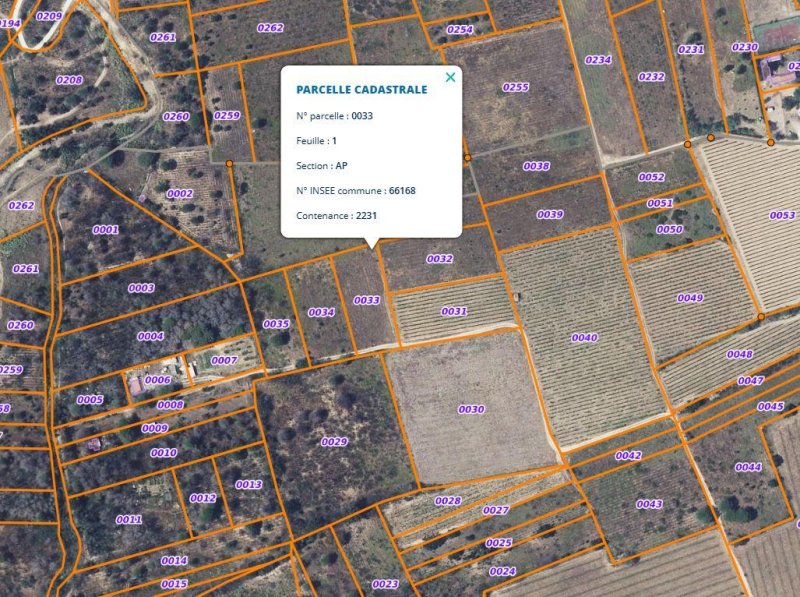This screenshot has width=800, height=597.
Task: Click parcel 0049 vineyard plot
Action: [690, 298]
